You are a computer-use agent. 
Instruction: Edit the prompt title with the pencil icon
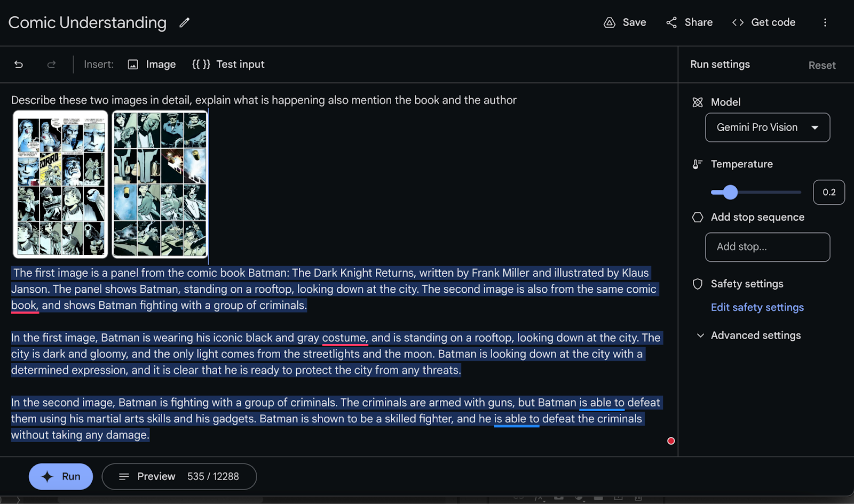184,22
